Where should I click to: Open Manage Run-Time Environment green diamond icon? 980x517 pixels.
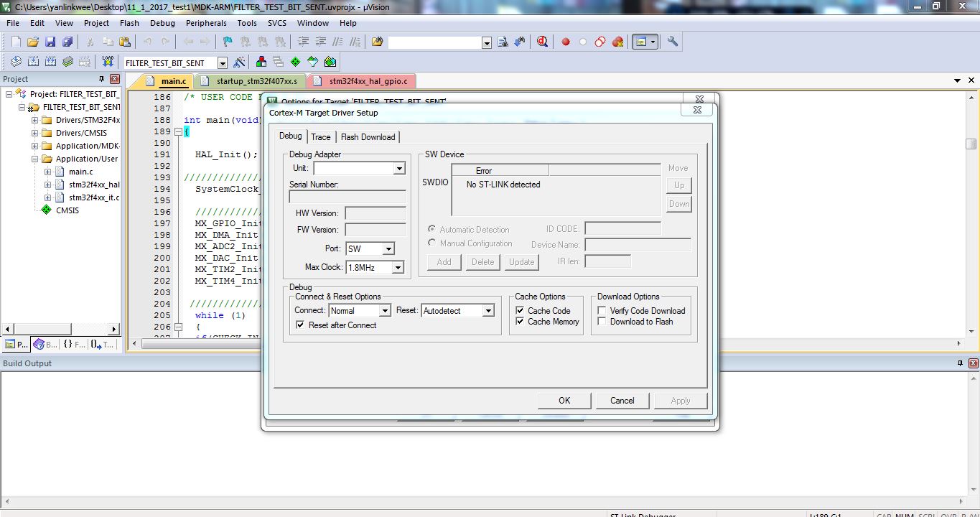(x=296, y=62)
